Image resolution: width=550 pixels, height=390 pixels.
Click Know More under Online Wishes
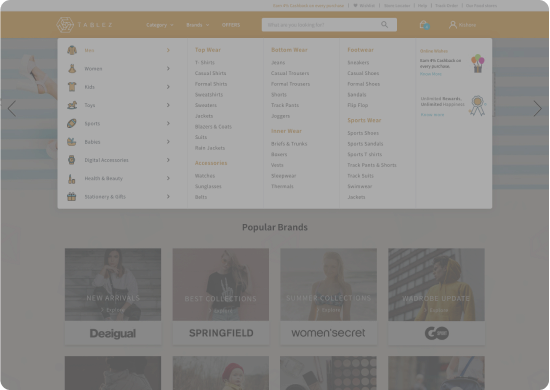point(431,74)
